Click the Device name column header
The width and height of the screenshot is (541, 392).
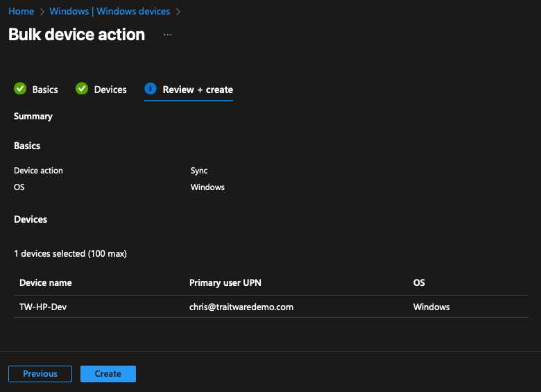click(x=46, y=283)
